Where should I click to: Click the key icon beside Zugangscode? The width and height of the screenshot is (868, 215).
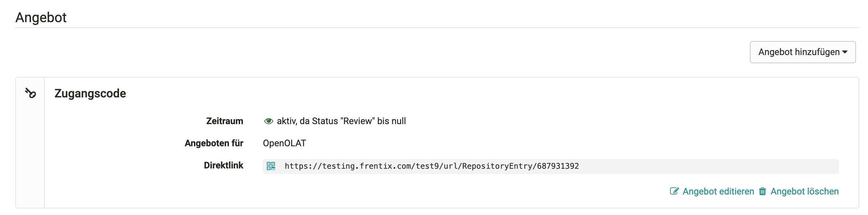point(30,93)
